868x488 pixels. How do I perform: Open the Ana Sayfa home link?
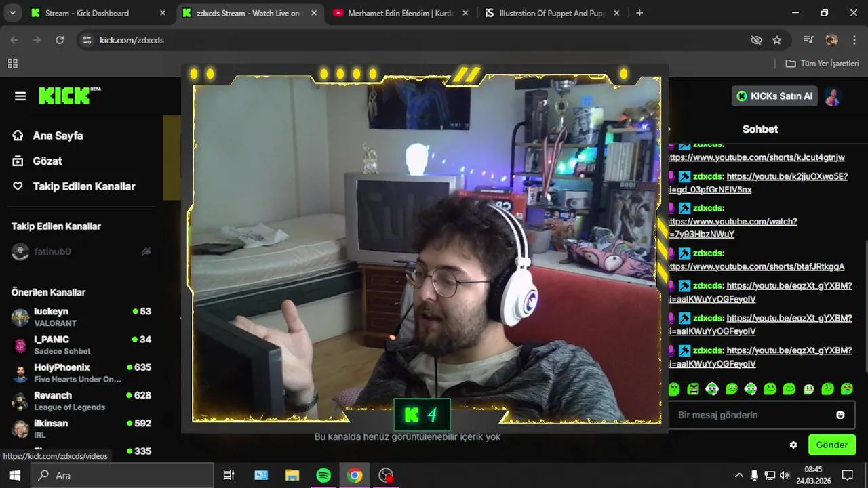[x=47, y=136]
